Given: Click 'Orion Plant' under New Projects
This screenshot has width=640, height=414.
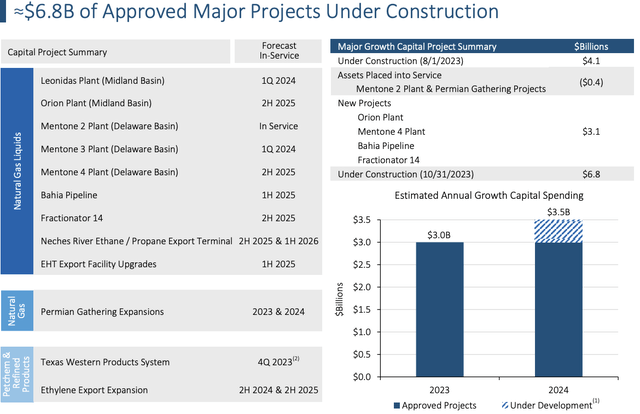Looking at the screenshot, I should (380, 118).
